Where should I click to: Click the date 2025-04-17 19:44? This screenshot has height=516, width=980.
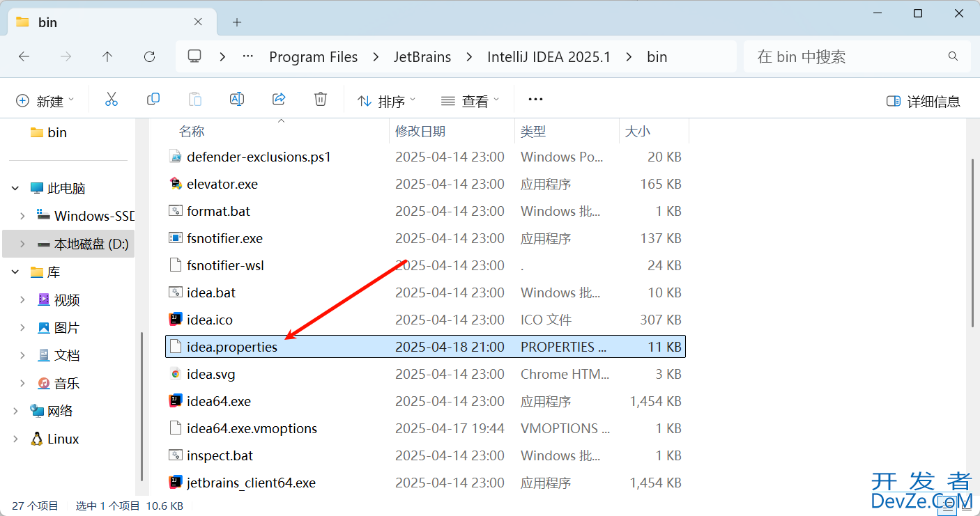(450, 428)
